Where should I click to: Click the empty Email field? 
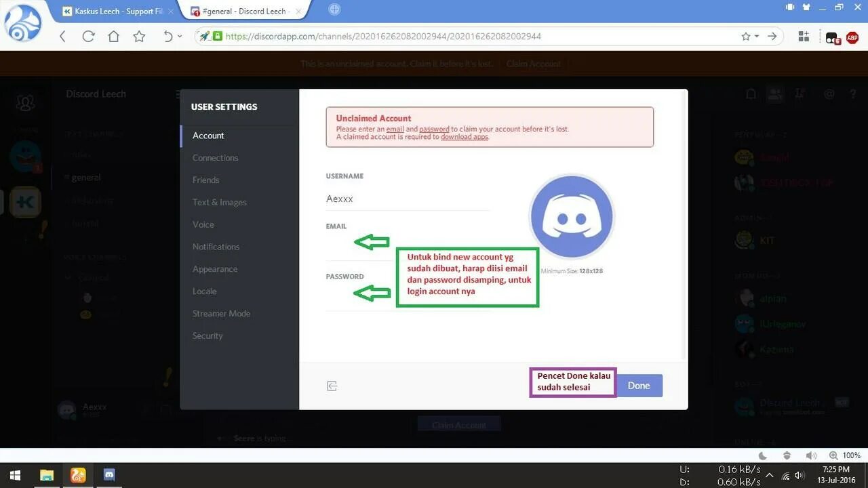(x=408, y=247)
